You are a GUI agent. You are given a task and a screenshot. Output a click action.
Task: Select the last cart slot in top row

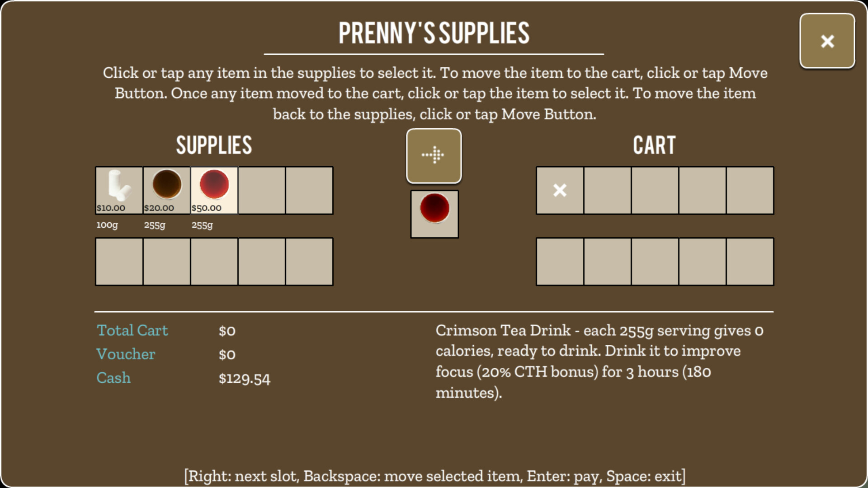click(750, 190)
